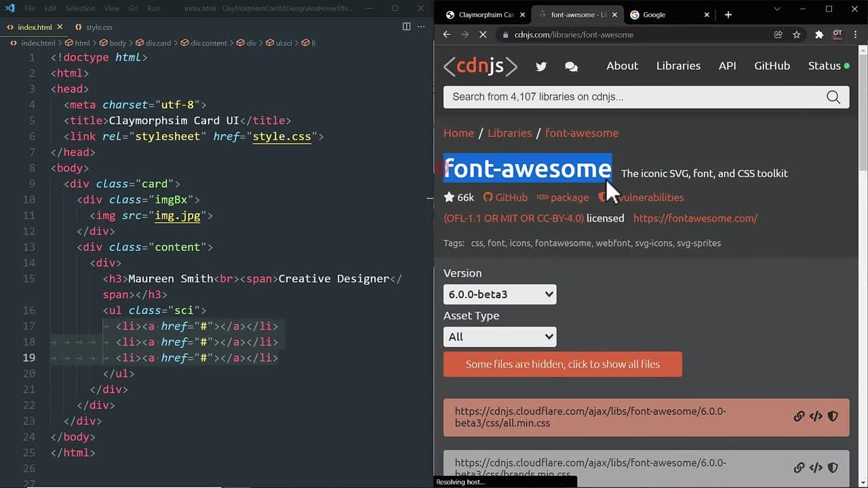
Task: Open the browser extensions puzzle icon
Action: [x=819, y=35]
